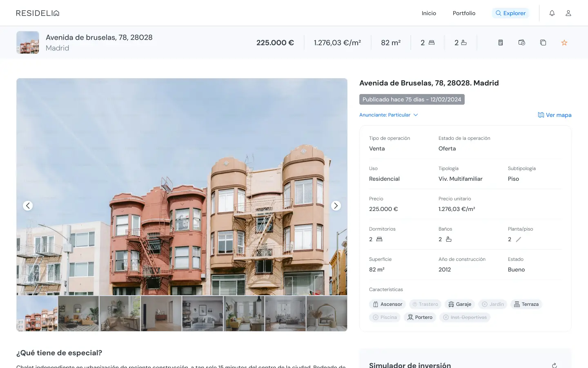Click the Simulador de inversión heading

(410, 365)
